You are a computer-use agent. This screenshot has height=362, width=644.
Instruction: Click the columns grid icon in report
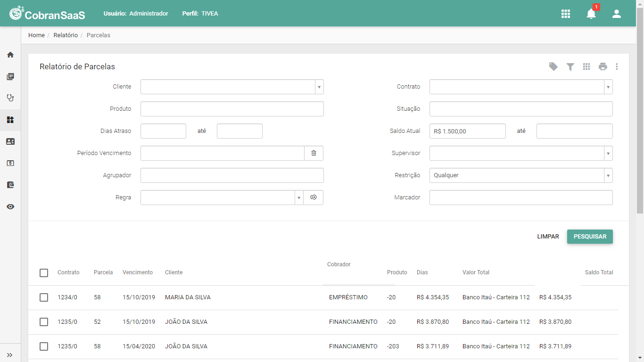pyautogui.click(x=586, y=66)
